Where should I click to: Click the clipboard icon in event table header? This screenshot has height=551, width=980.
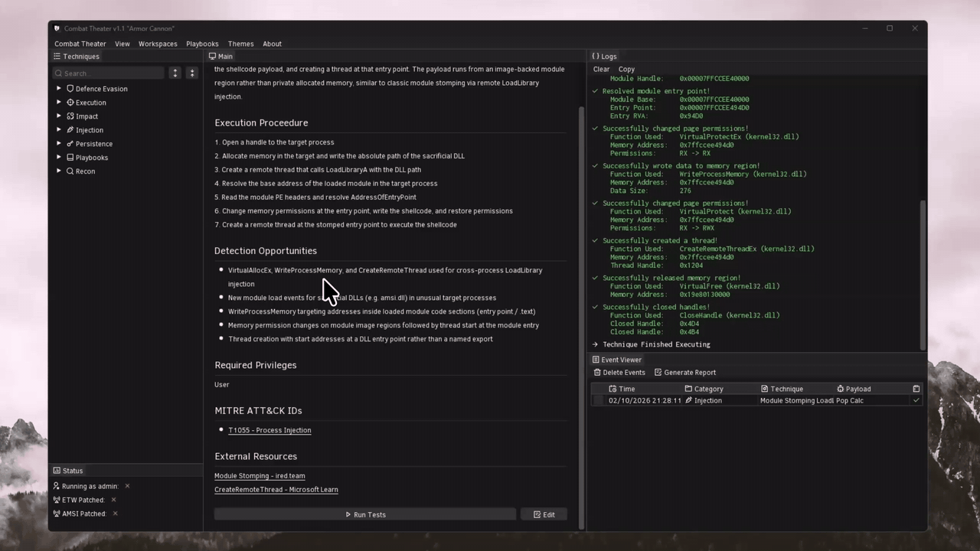916,389
